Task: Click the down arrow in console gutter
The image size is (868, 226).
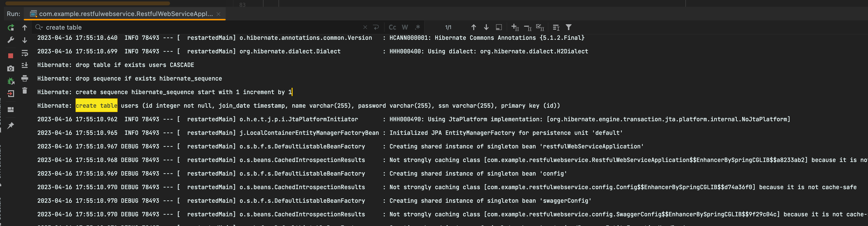Action: point(25,40)
